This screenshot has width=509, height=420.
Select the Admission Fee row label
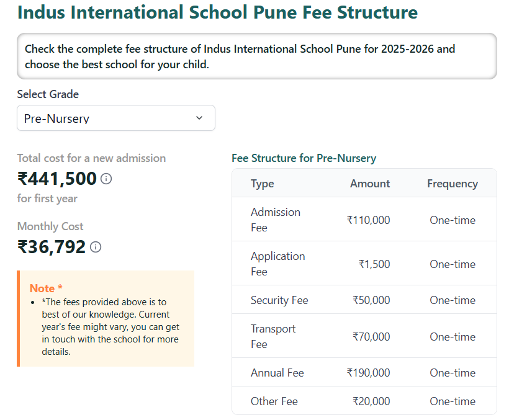(x=275, y=220)
